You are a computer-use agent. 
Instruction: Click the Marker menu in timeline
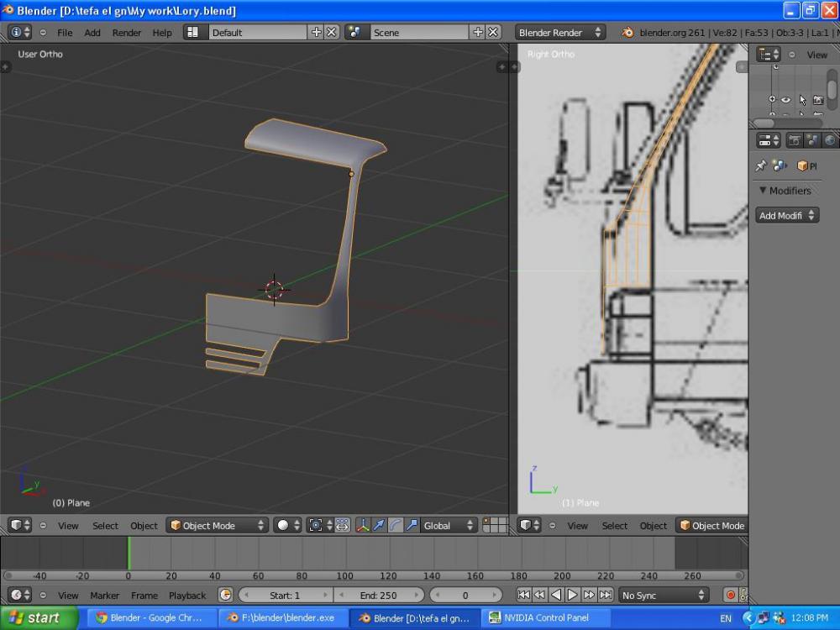[x=105, y=596]
